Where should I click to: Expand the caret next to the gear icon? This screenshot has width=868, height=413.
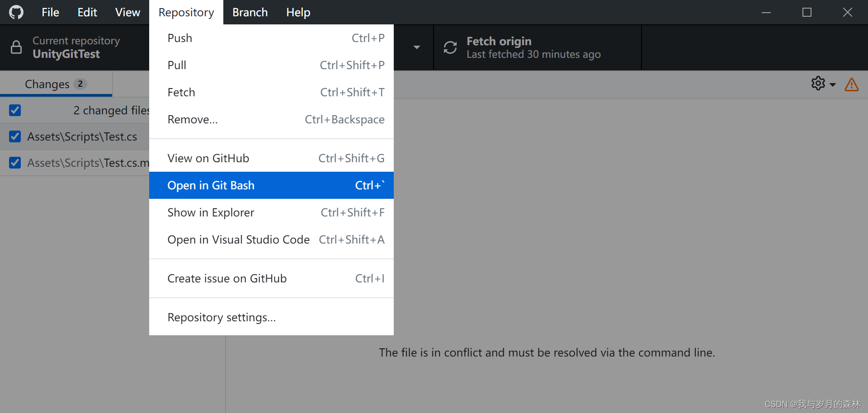point(833,84)
